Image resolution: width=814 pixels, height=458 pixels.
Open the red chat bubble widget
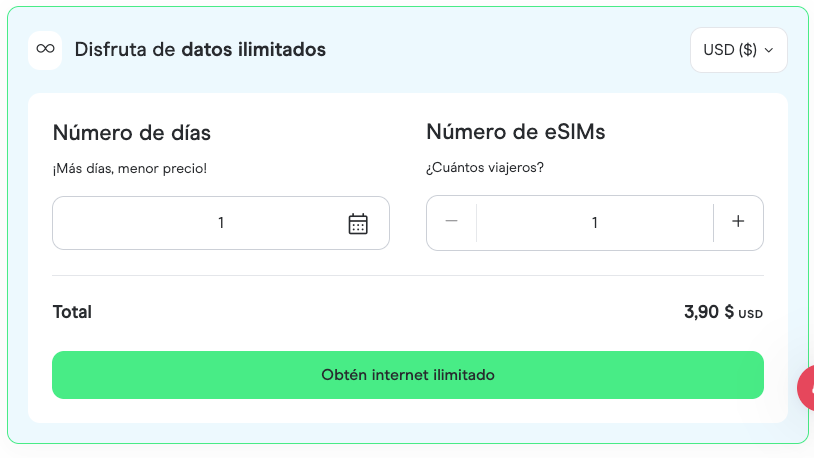(806, 387)
